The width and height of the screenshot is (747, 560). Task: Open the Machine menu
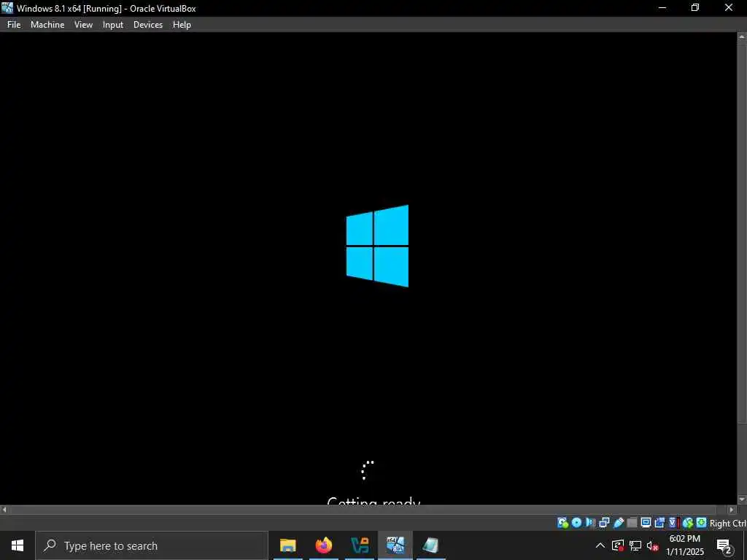coord(47,25)
